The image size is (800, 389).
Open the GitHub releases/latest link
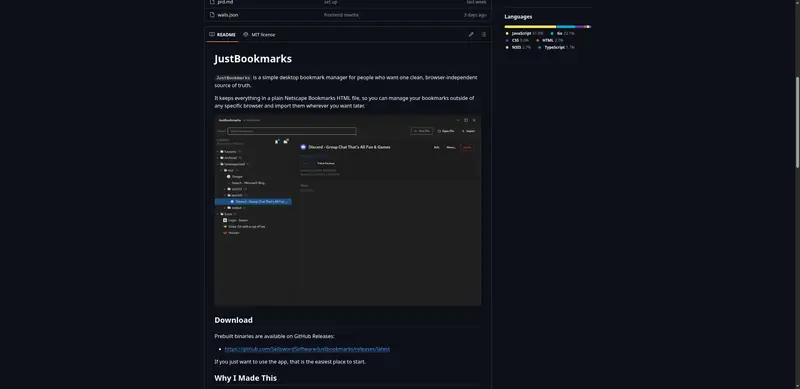tap(307, 349)
